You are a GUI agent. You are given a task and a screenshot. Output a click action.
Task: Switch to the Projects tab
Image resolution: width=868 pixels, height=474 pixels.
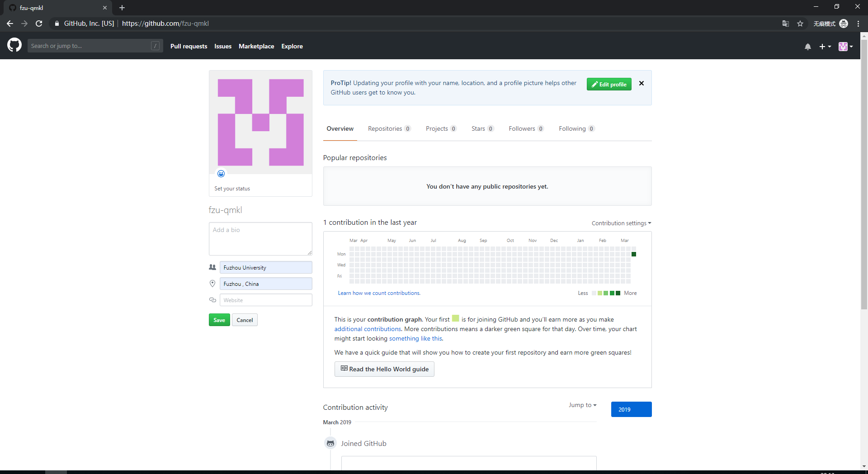pyautogui.click(x=441, y=129)
